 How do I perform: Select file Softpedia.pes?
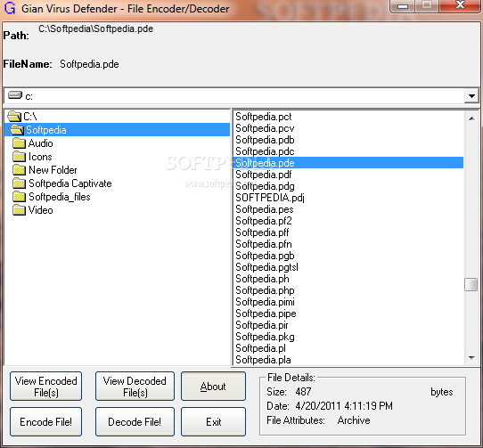click(265, 209)
